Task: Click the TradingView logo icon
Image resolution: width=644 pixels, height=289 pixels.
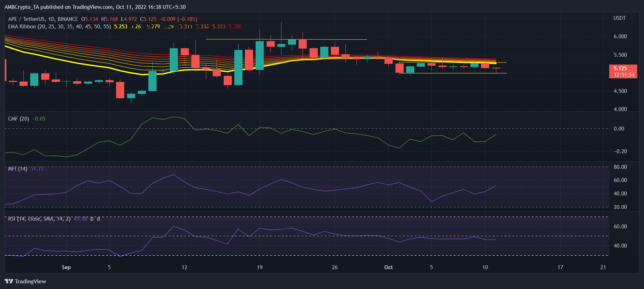Action: click(9, 281)
